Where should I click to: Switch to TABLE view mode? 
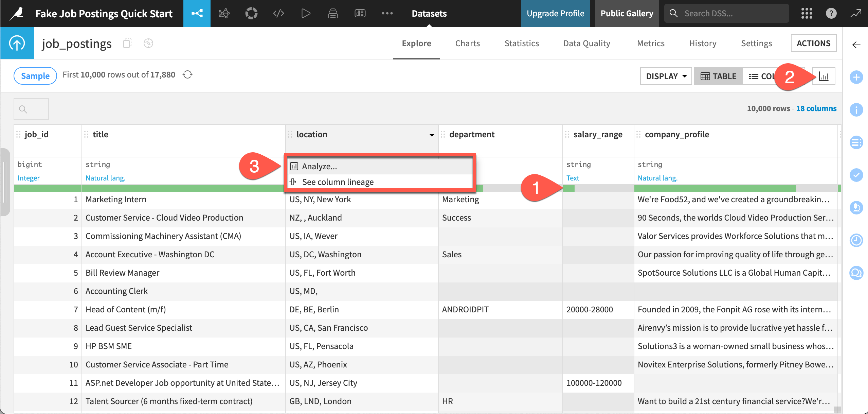tap(718, 76)
